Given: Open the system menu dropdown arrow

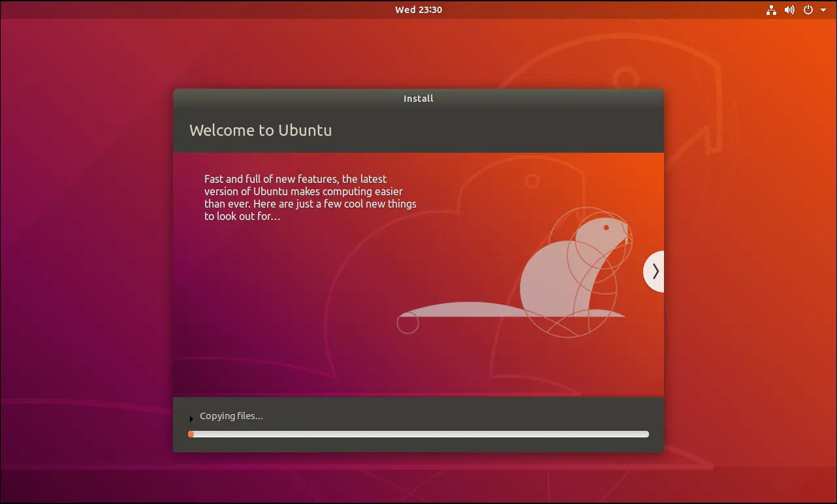Looking at the screenshot, I should point(823,10).
